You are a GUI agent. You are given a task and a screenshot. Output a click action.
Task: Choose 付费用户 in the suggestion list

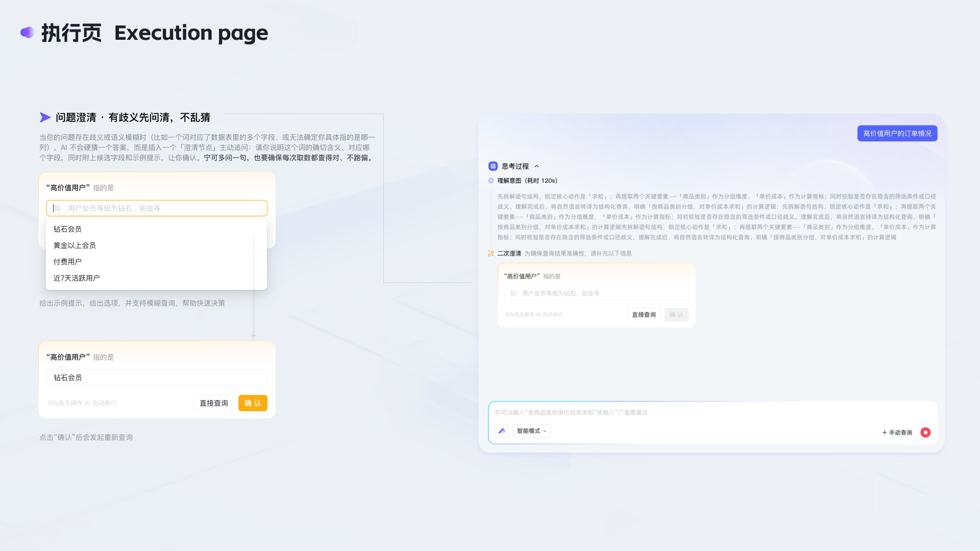point(156,262)
